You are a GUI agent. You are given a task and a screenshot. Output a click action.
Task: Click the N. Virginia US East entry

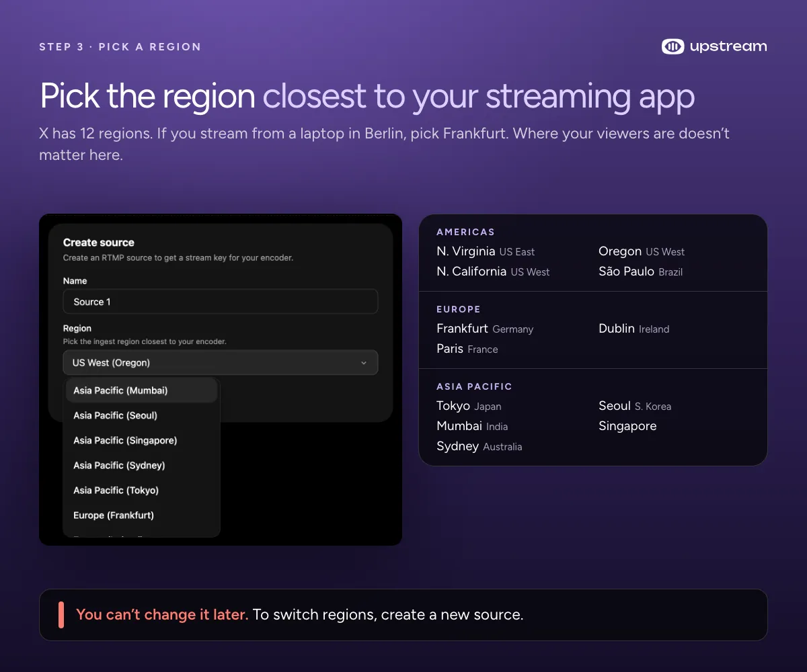pyautogui.click(x=486, y=251)
